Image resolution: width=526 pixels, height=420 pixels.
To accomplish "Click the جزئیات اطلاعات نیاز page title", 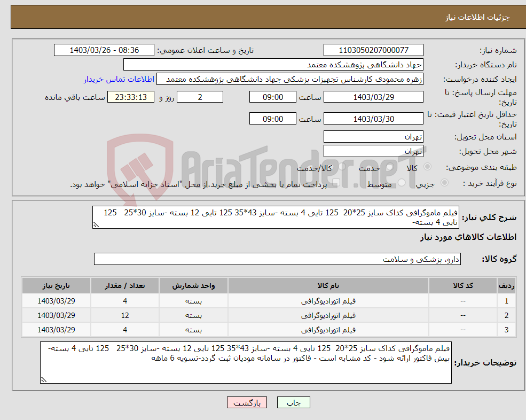I will coord(477,17).
